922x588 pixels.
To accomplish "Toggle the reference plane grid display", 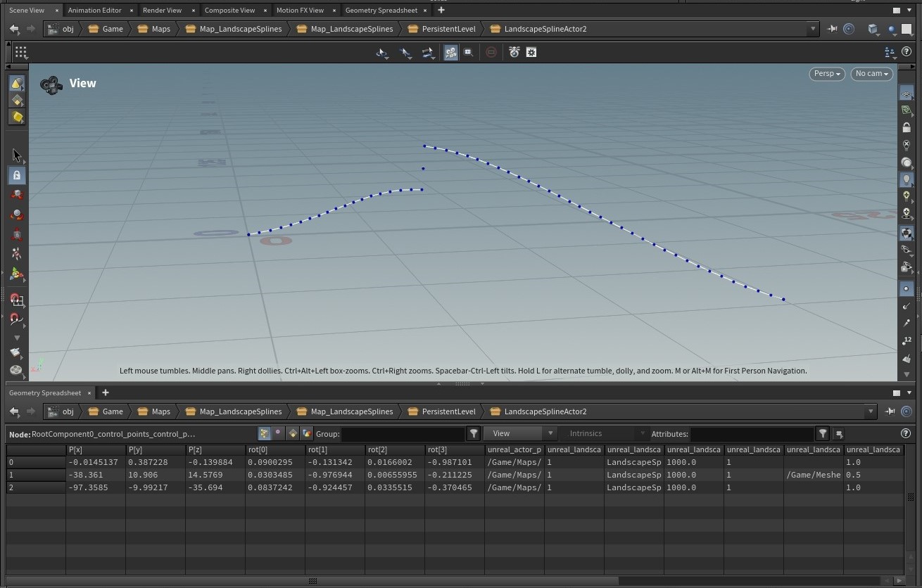I will click(x=906, y=95).
